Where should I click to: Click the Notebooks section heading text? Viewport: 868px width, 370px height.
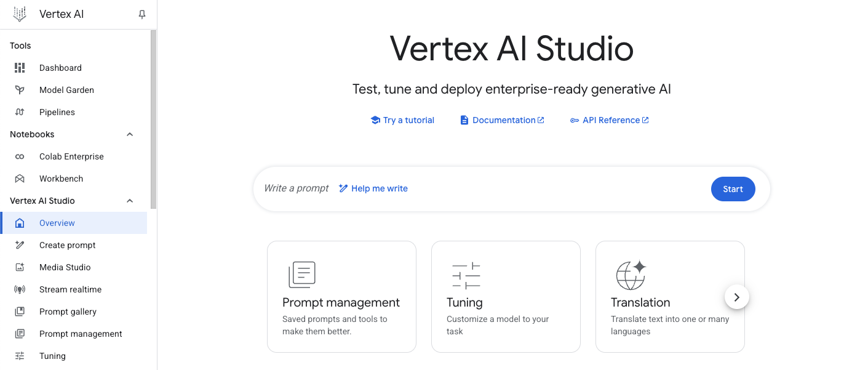pyautogui.click(x=32, y=134)
